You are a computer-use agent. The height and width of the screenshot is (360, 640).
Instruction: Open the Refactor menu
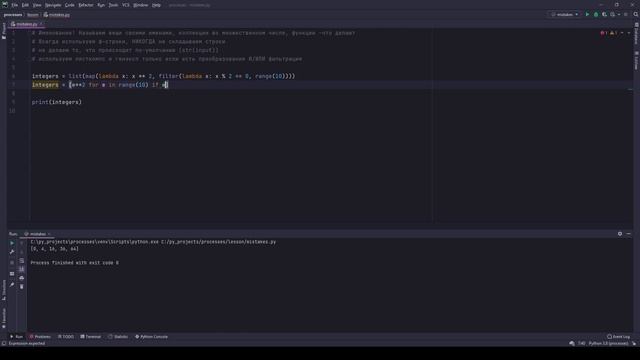86,5
